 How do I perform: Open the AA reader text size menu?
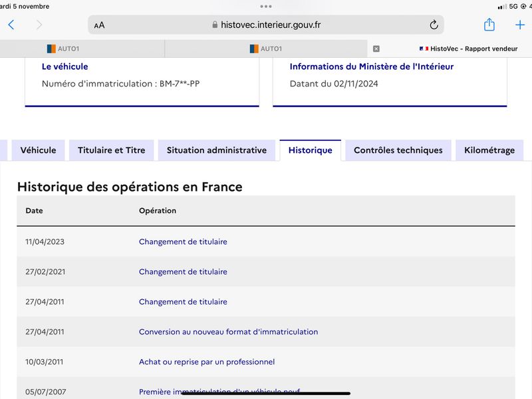99,25
